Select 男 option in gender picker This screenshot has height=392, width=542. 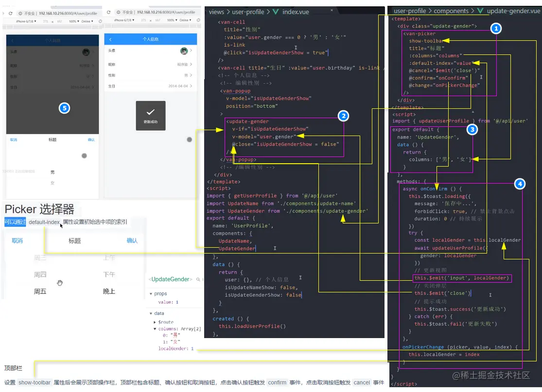pos(52,172)
